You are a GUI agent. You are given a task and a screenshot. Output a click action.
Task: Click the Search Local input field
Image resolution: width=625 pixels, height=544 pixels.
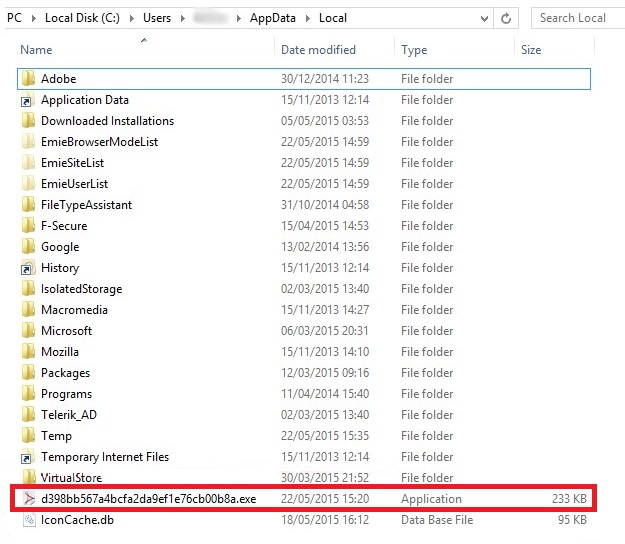pos(575,18)
